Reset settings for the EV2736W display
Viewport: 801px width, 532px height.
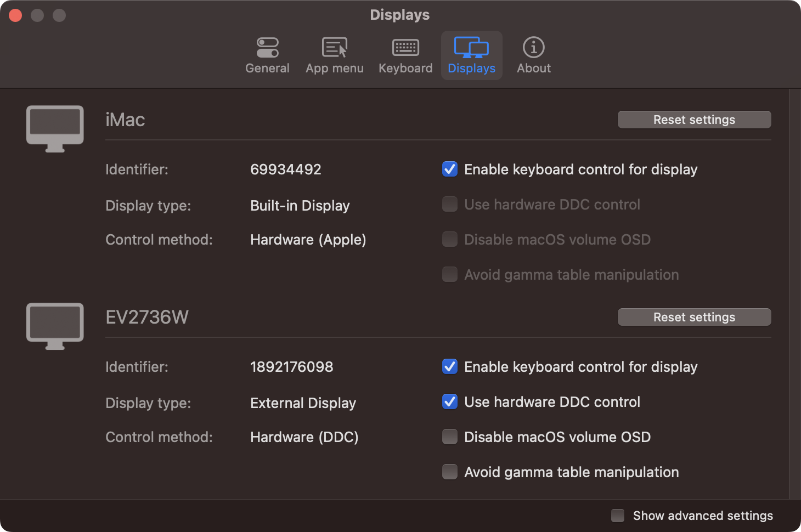click(x=693, y=317)
